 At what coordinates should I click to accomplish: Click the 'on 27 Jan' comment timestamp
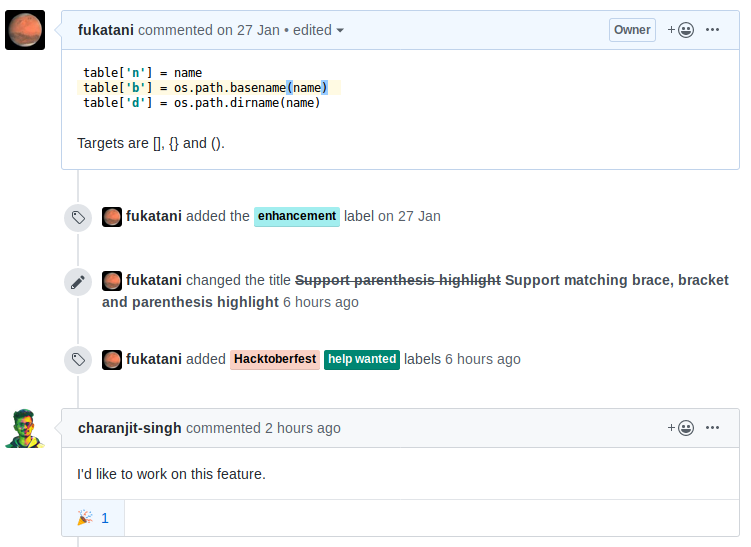pyautogui.click(x=249, y=30)
